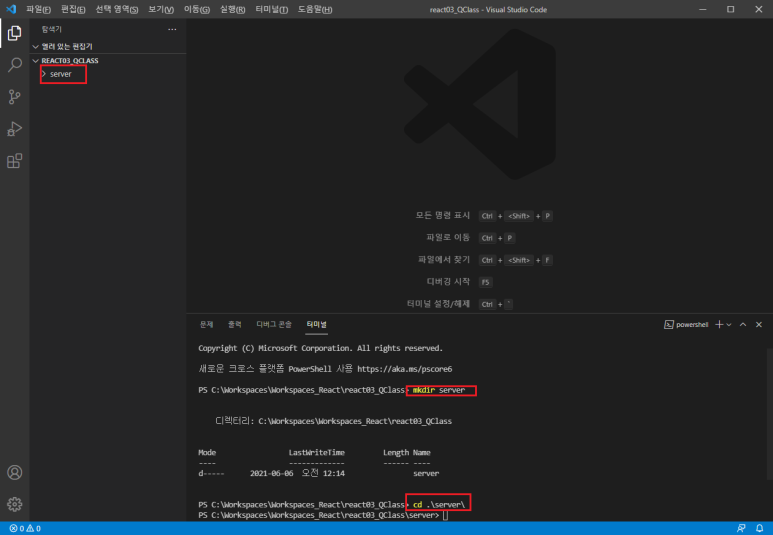Screen dimensions: 773x535
Task: Click the 'cd .\server\' command text
Action: [439, 504]
